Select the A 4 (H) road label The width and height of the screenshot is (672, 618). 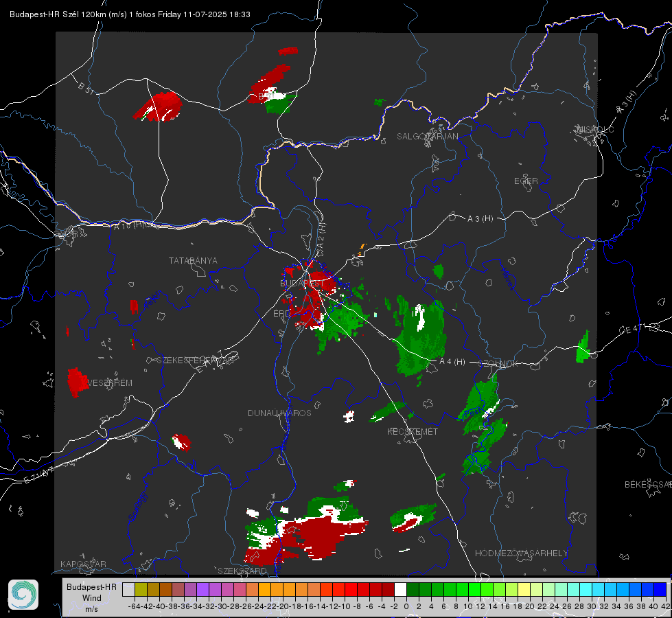[x=452, y=362]
